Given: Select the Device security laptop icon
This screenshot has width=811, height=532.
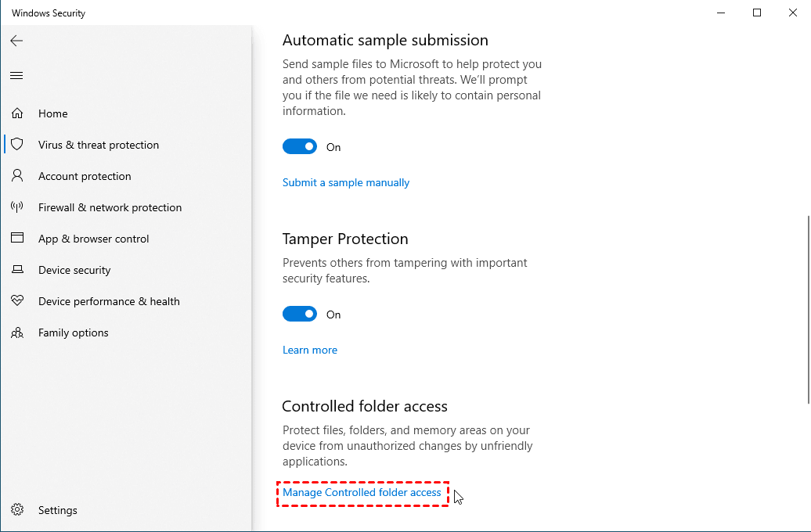Looking at the screenshot, I should (x=17, y=270).
